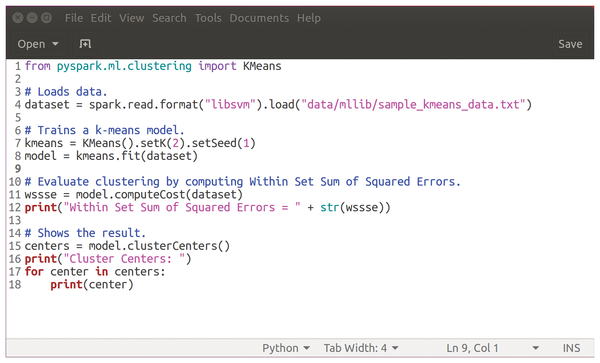Click the comment '# Trains a k-means model.'
The height and width of the screenshot is (363, 600).
[x=104, y=130]
